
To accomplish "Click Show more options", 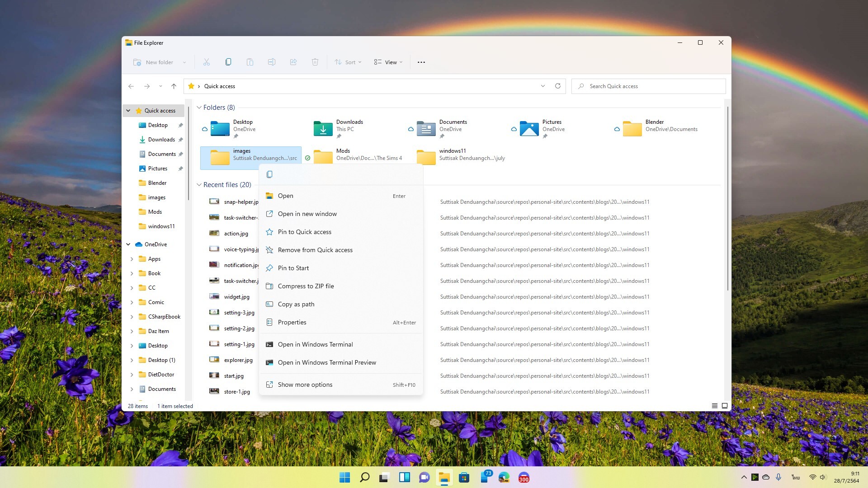I will (x=341, y=385).
